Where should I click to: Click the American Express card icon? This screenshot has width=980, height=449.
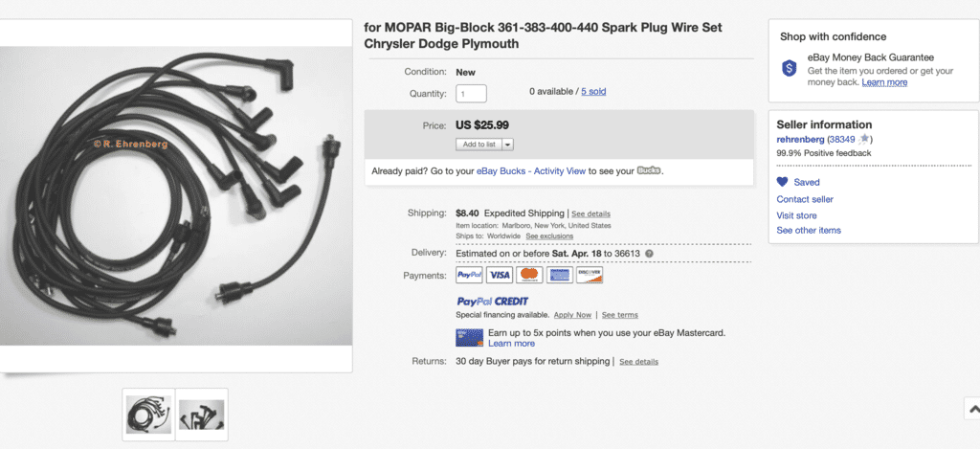[x=560, y=276]
